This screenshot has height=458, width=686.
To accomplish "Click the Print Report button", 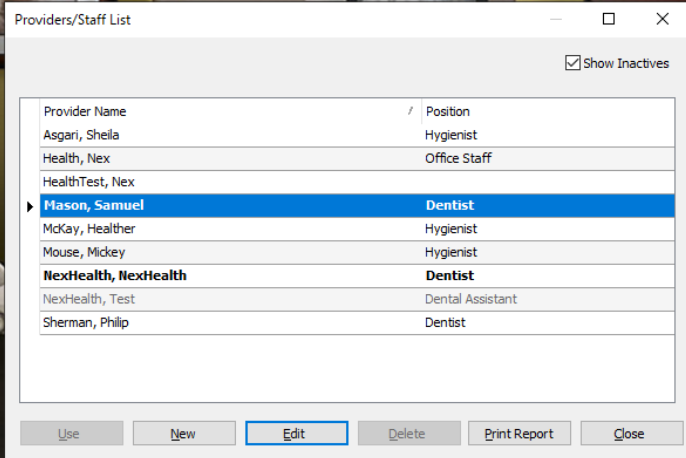I will pyautogui.click(x=519, y=434).
